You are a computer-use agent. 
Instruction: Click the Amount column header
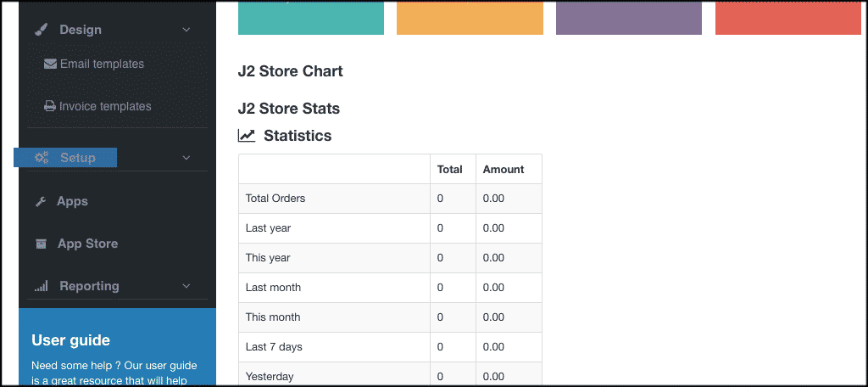click(504, 170)
